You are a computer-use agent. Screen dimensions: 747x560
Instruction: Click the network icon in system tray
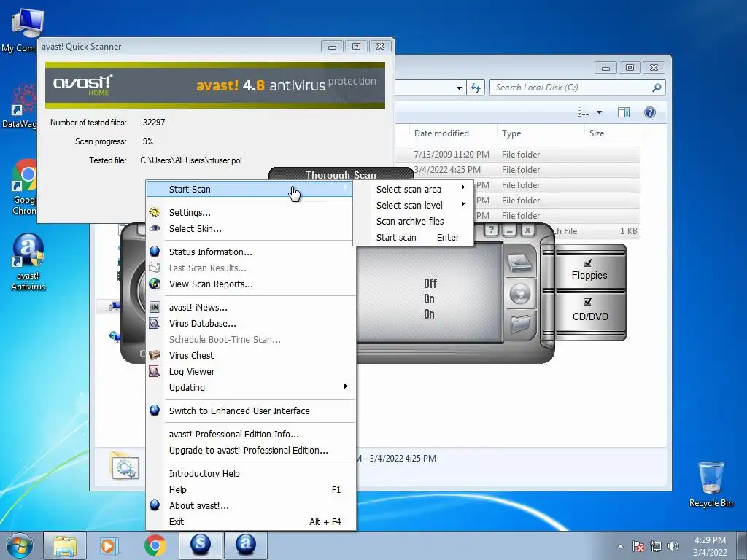coord(656,546)
